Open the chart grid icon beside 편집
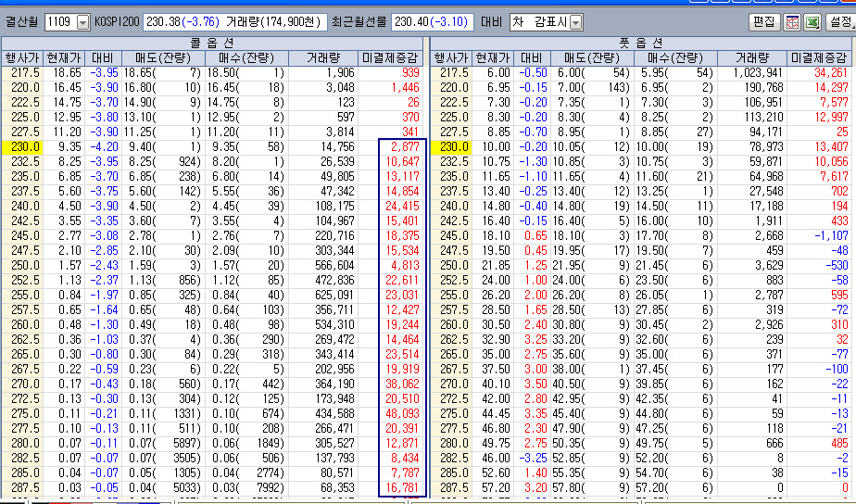Image resolution: width=856 pixels, height=504 pixels. coord(791,22)
